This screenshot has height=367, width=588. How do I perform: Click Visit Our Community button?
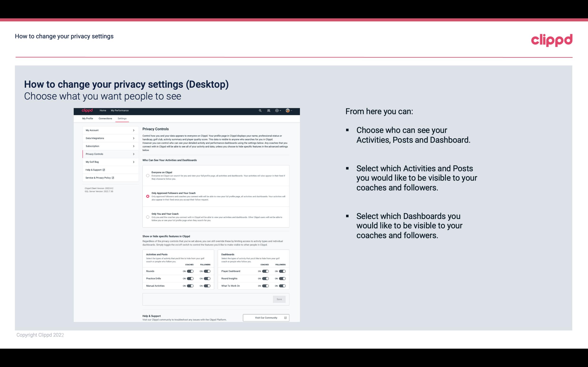point(266,318)
